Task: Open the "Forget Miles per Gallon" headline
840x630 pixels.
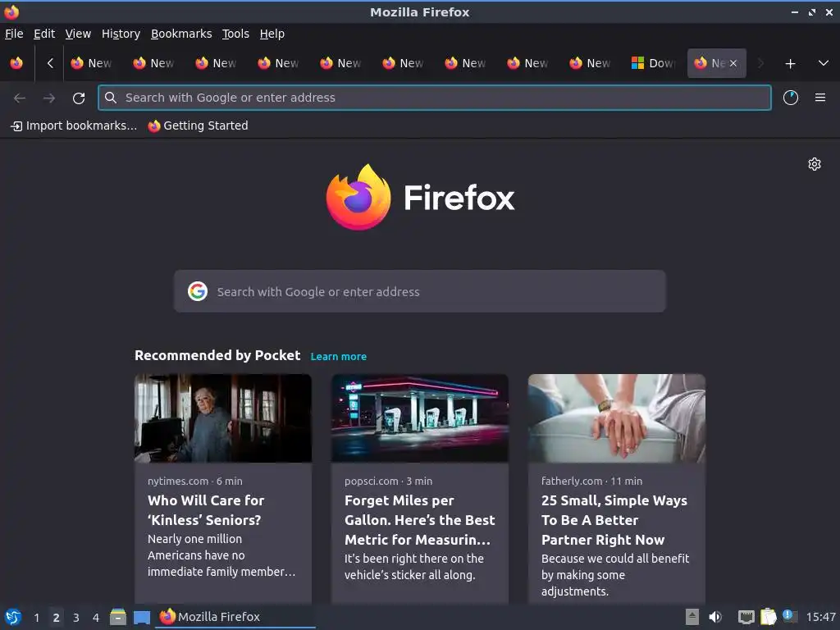Action: coord(419,519)
